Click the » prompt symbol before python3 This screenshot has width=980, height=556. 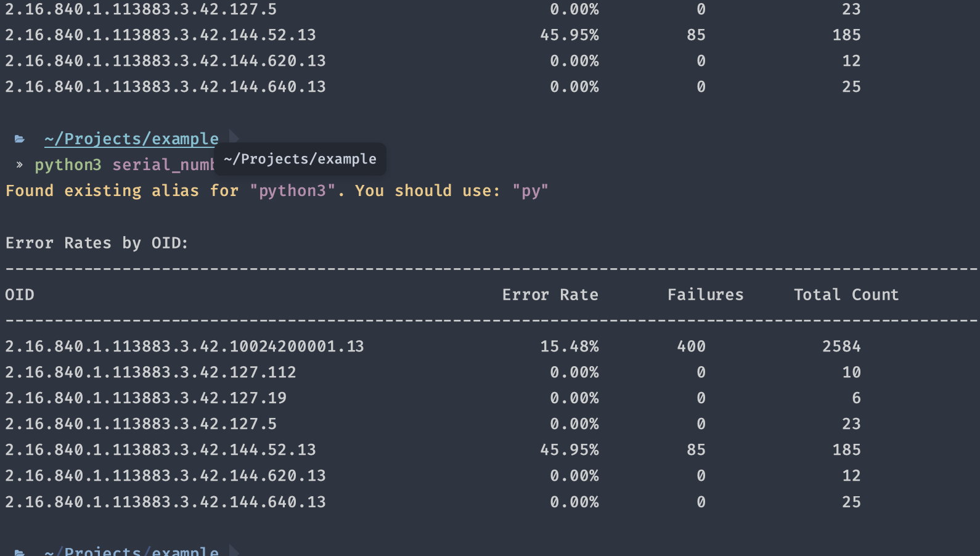tap(19, 165)
